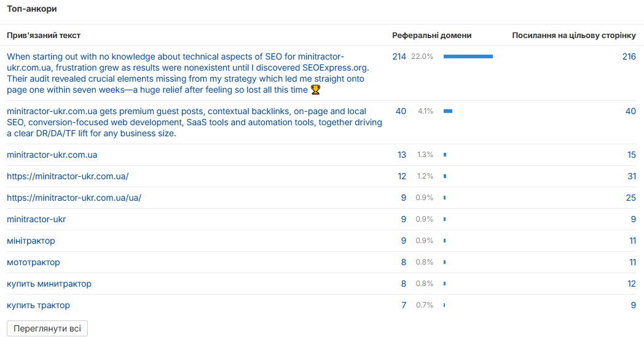Screen dimensions: 644x337
Task: Click the 22.0% share progress bar
Action: (x=468, y=56)
